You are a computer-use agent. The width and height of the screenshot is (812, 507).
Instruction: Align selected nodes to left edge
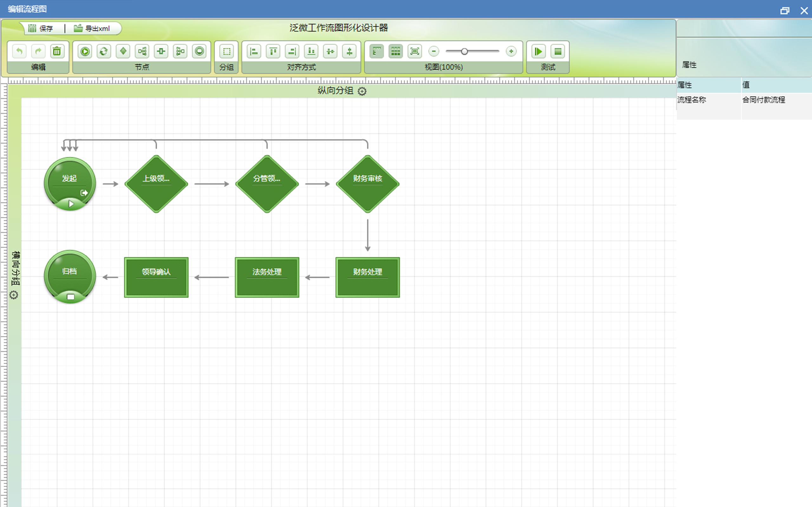[x=254, y=51]
